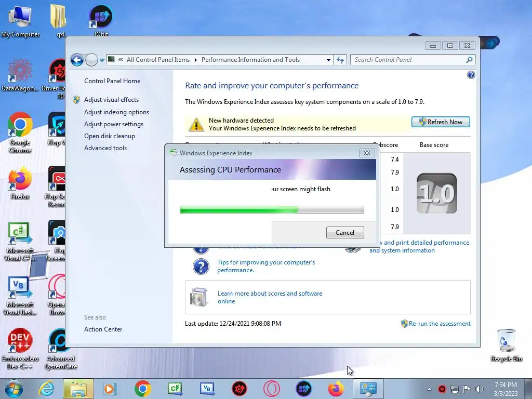The width and height of the screenshot is (532, 399).
Task: Open the qxl folder on desktop
Action: pos(58,20)
